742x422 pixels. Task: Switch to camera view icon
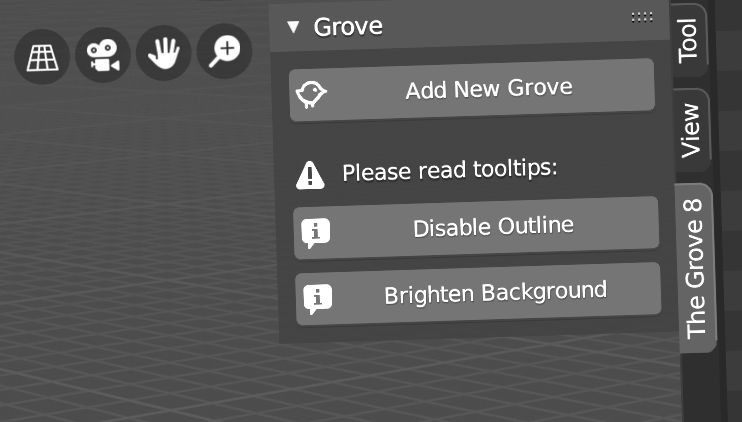pos(103,55)
